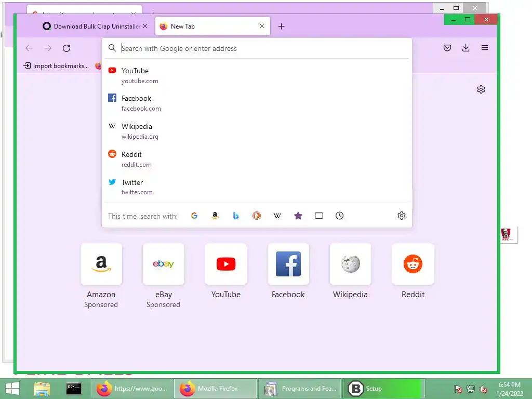The image size is (532, 399).
Task: Close Download Bulk Crap Uninstaller tab
Action: (145, 26)
